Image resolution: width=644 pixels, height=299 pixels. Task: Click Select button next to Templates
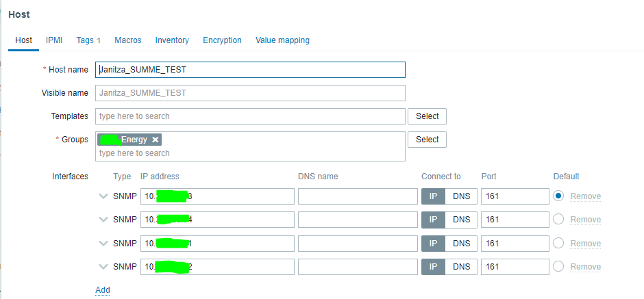[427, 116]
